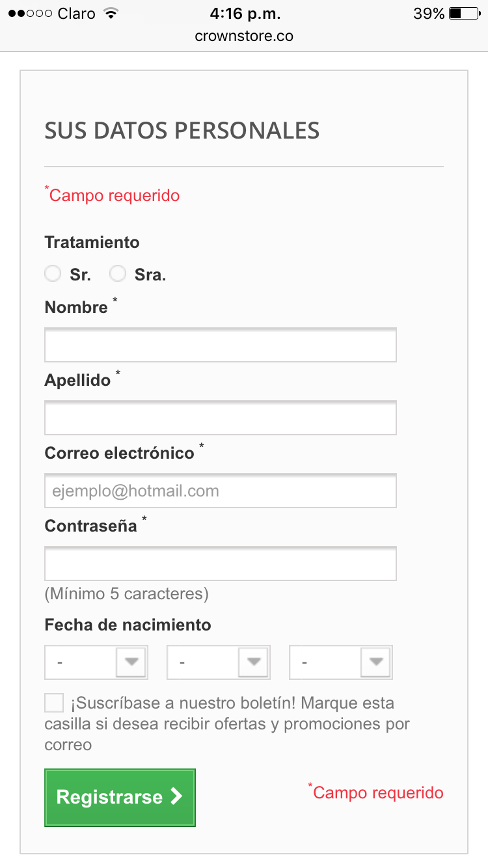Viewport: 488px width, 868px height.
Task: Click the Registrarse button
Action: click(x=120, y=798)
